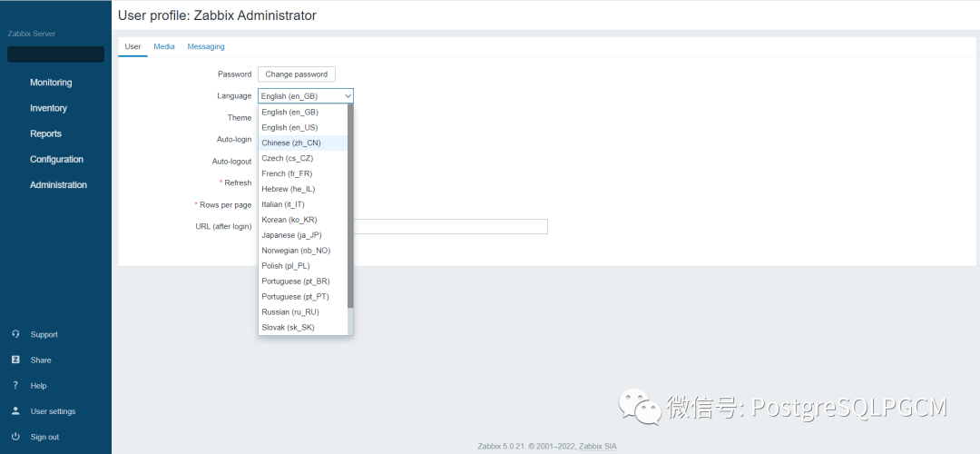
Task: Open the Inventory menu
Action: (48, 108)
